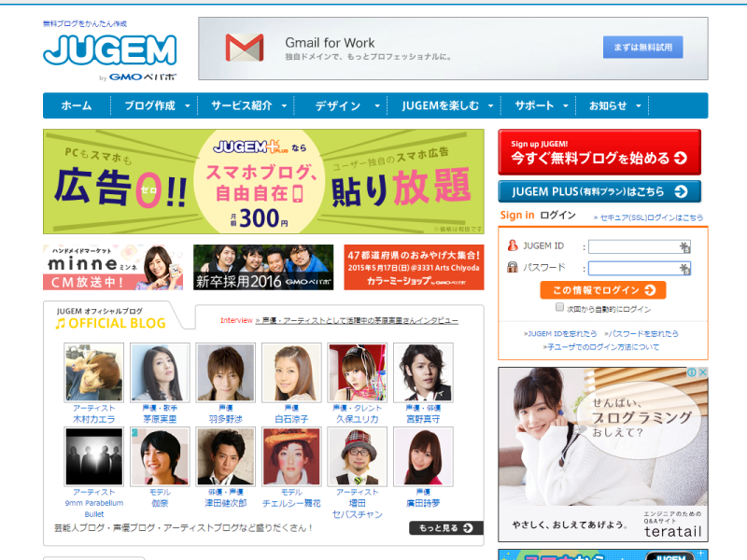Click the GMO Pepabo logo under JUGEM
This screenshot has height=560, width=747.
click(x=143, y=77)
